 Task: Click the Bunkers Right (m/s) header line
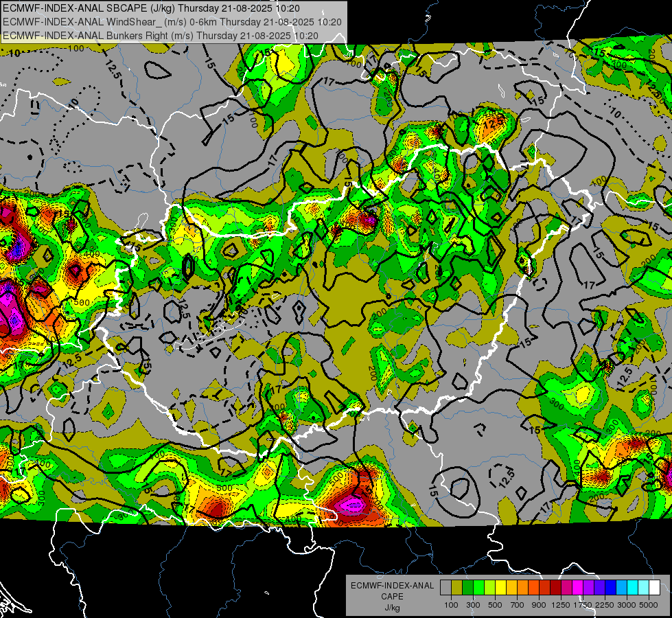[x=161, y=36]
